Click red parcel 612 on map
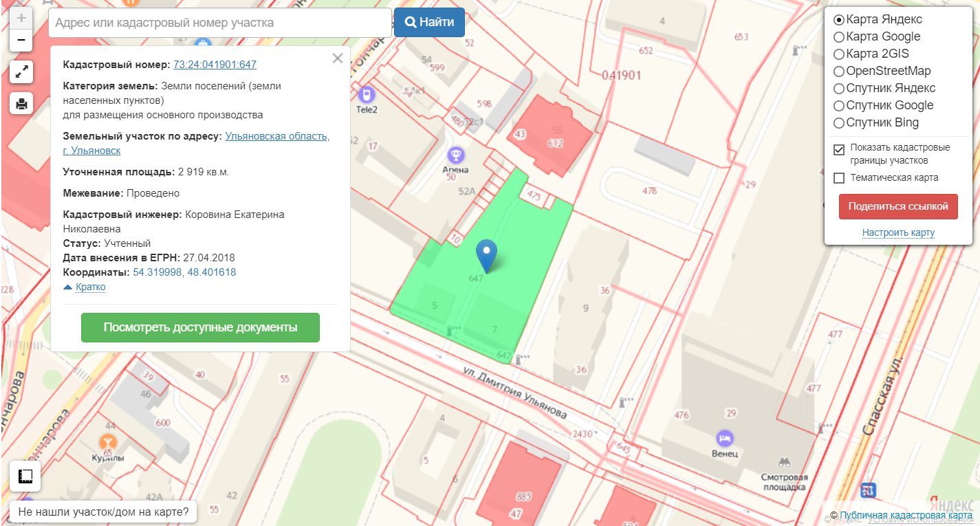Viewport: 980px width, 526px height. [x=551, y=136]
